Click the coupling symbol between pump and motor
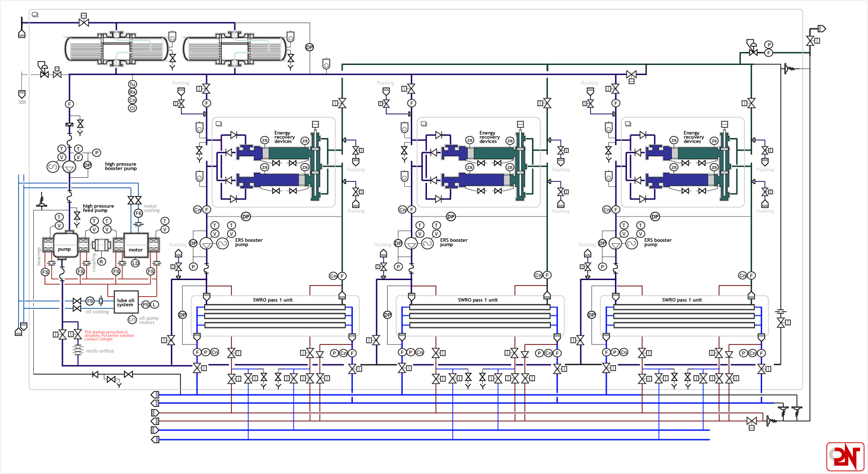This screenshot has width=868, height=474. tap(101, 245)
